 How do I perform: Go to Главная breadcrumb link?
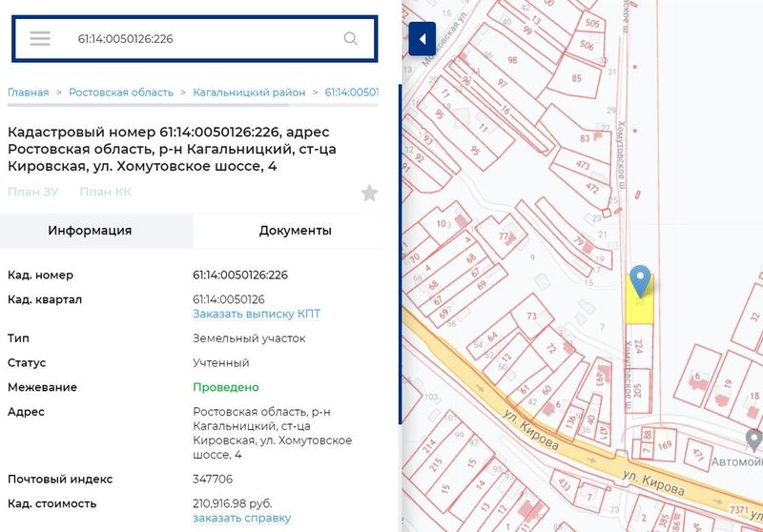coord(29,92)
